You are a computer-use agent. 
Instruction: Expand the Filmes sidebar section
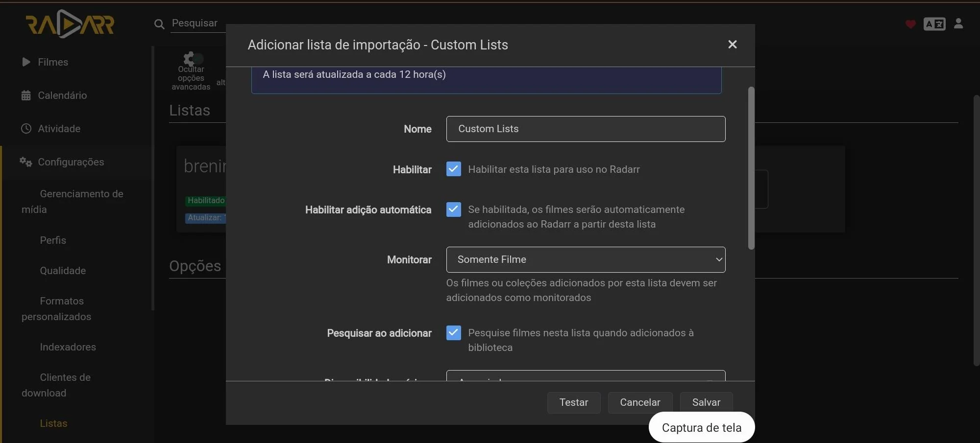pos(52,62)
